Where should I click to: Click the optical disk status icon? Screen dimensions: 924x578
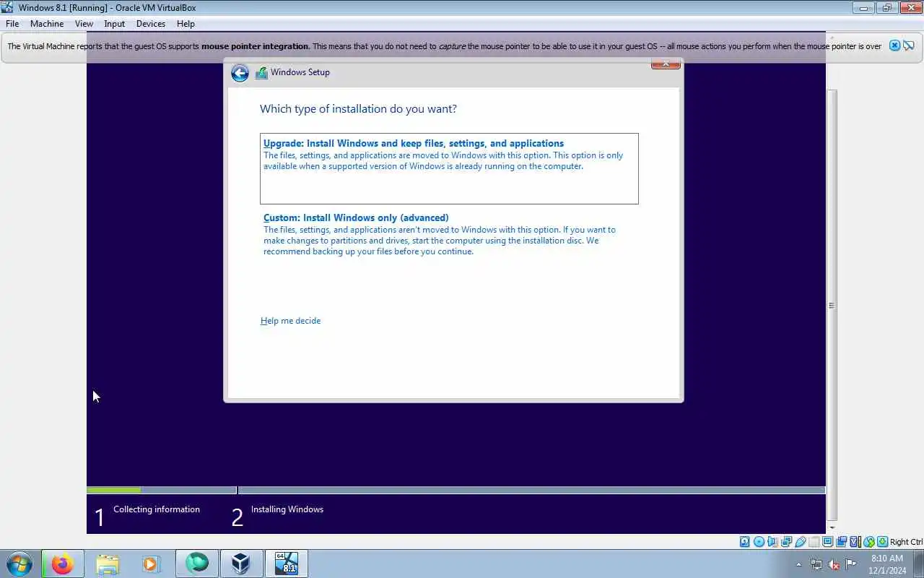tap(759, 542)
